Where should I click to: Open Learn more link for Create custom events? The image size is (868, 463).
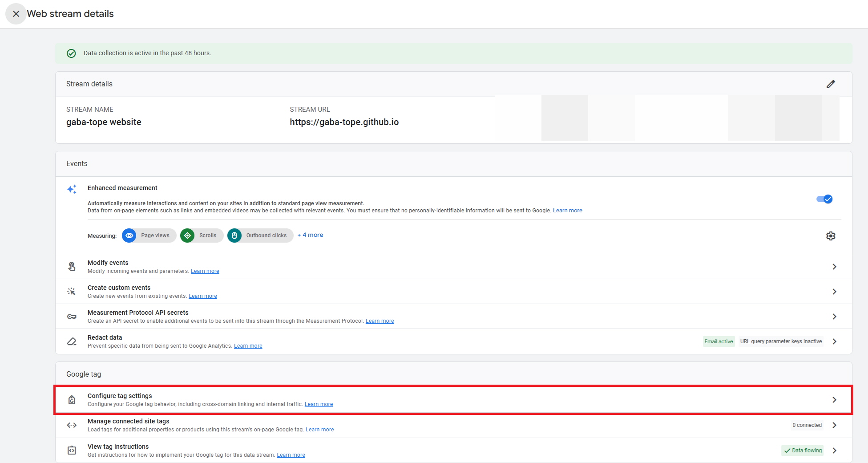[203, 296]
